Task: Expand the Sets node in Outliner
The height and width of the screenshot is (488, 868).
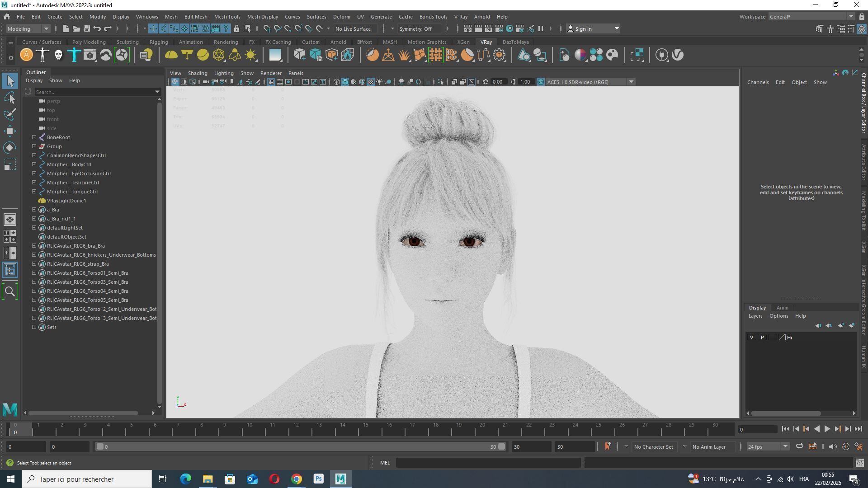Action: pyautogui.click(x=34, y=327)
